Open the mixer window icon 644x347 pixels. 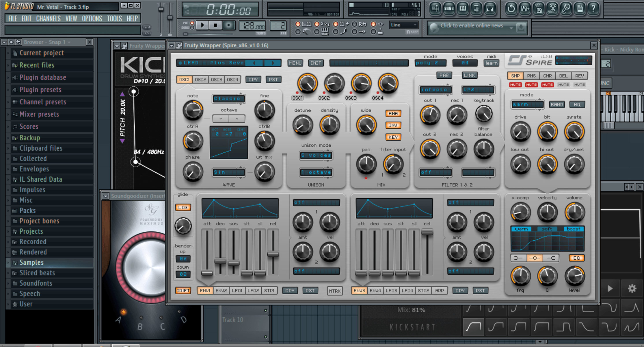tap(490, 9)
